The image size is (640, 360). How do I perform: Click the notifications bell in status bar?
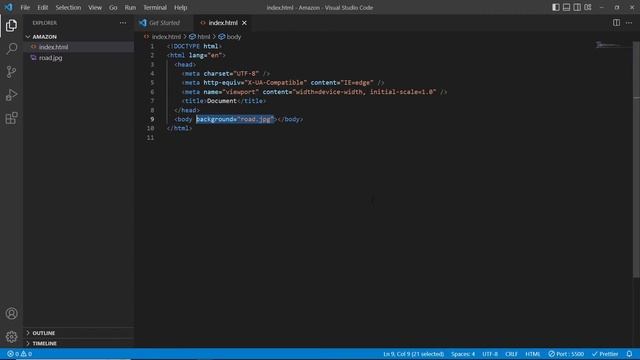pos(629,354)
